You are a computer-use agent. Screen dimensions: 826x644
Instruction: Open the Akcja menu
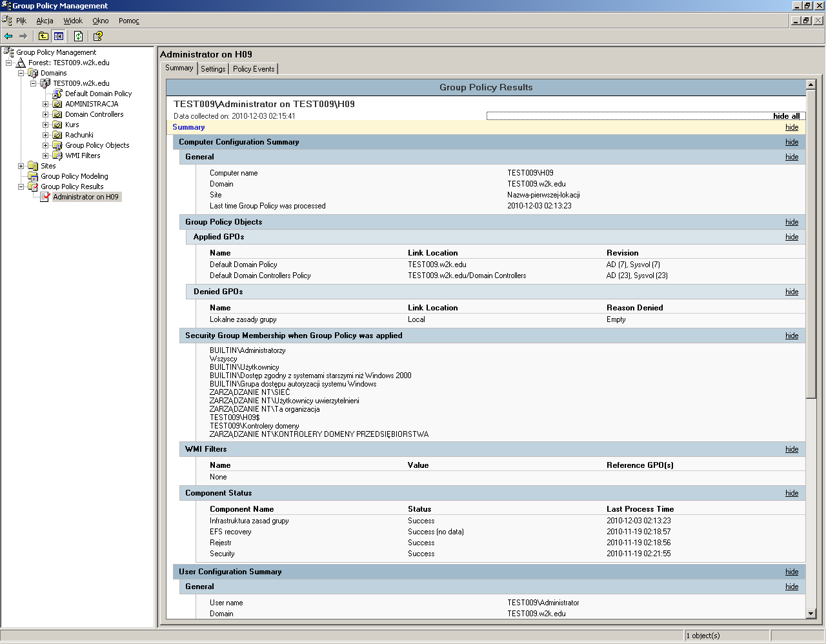(45, 21)
